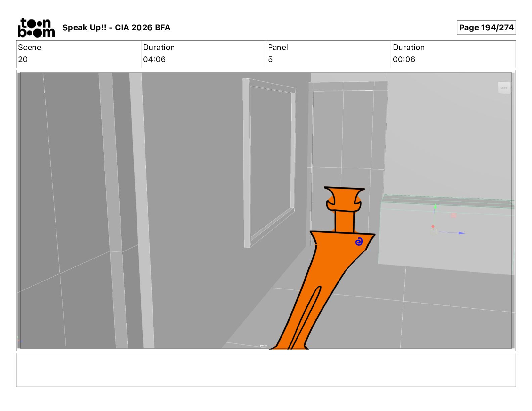The image size is (532, 411).
Task: Click the yellow square center handle of the gizmo
Action: tap(433, 231)
